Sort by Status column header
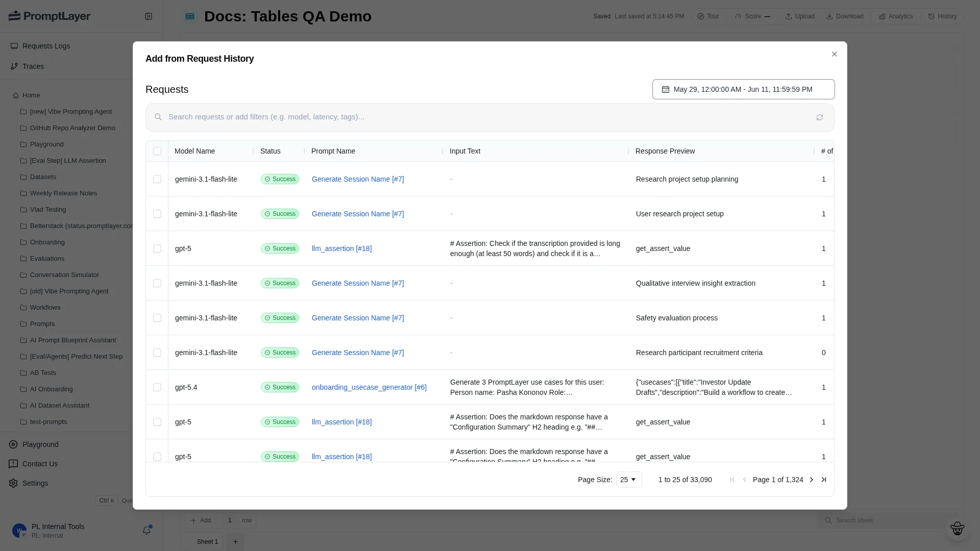This screenshot has width=980, height=551. [271, 151]
